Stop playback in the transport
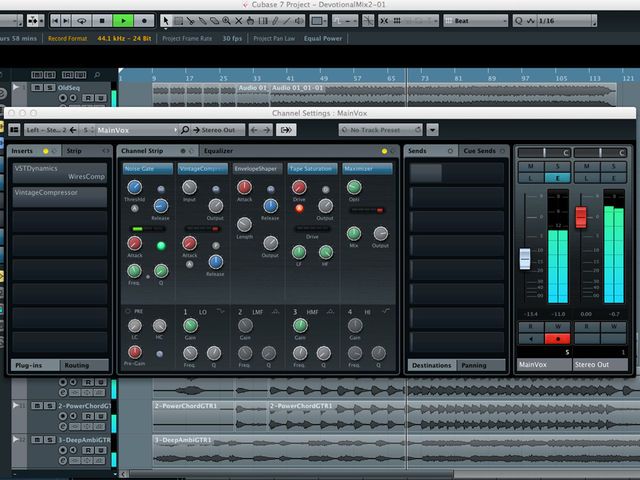The height and width of the screenshot is (480, 640). [102, 20]
